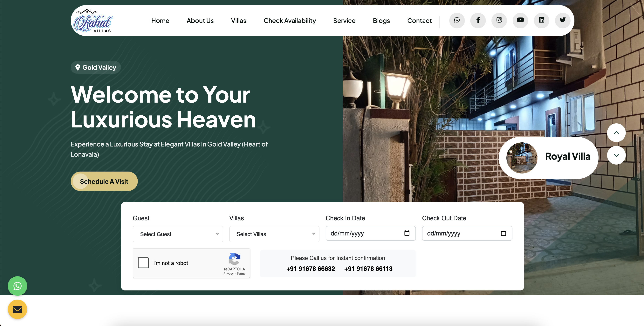Visit the YouTube channel icon

coord(520,21)
